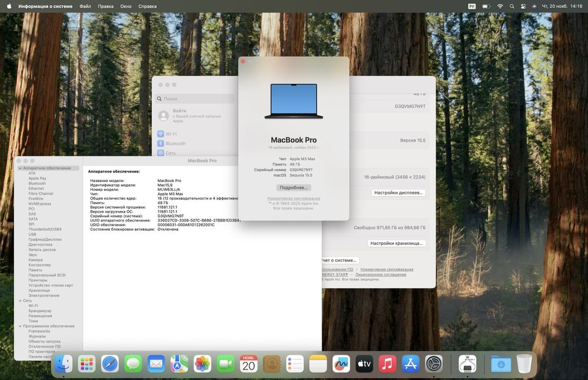Select Frameworks under Программное обеспечение
The height and width of the screenshot is (380, 588).
coord(39,331)
